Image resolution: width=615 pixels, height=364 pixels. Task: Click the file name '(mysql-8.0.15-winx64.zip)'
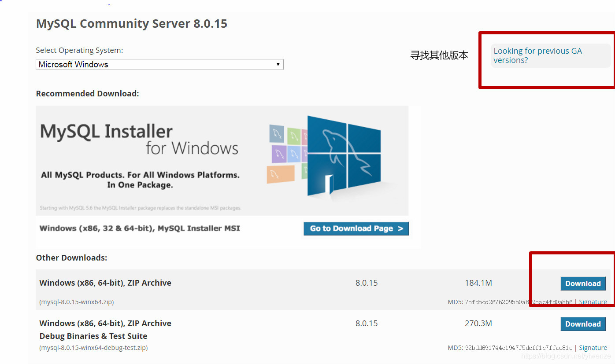pos(77,302)
